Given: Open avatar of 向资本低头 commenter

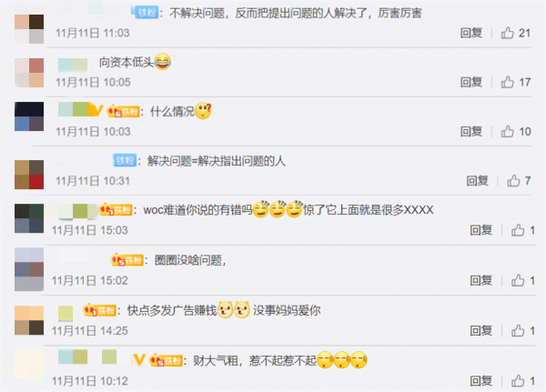Looking at the screenshot, I should click(29, 73).
